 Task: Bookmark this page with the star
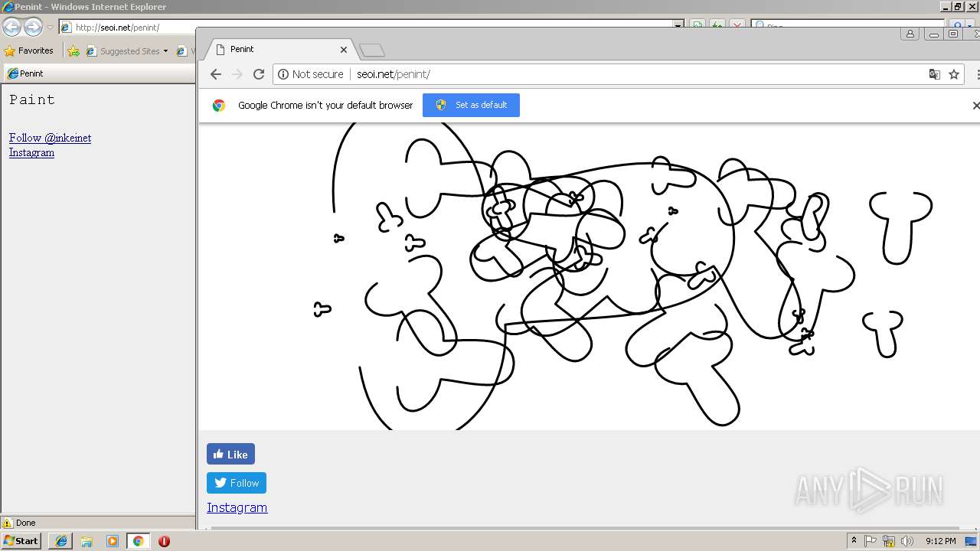click(x=954, y=74)
